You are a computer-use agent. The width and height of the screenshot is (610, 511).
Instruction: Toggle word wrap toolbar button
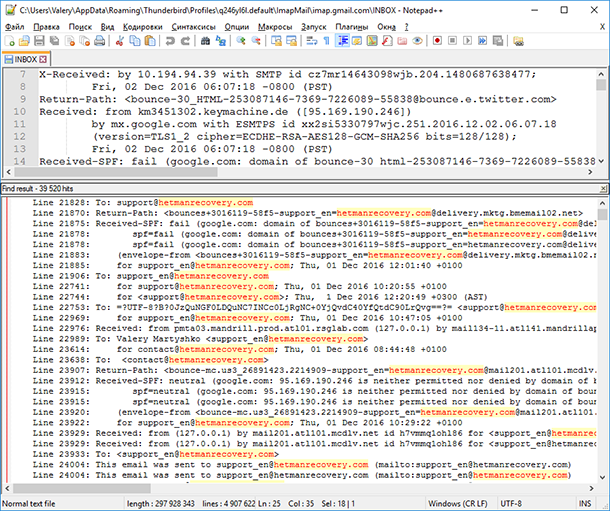tap(312, 41)
